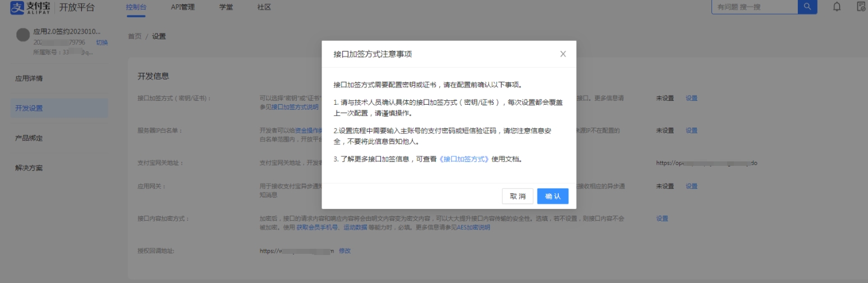Select 应用详情 in the sidebar
The width and height of the screenshot is (868, 283).
(x=29, y=78)
